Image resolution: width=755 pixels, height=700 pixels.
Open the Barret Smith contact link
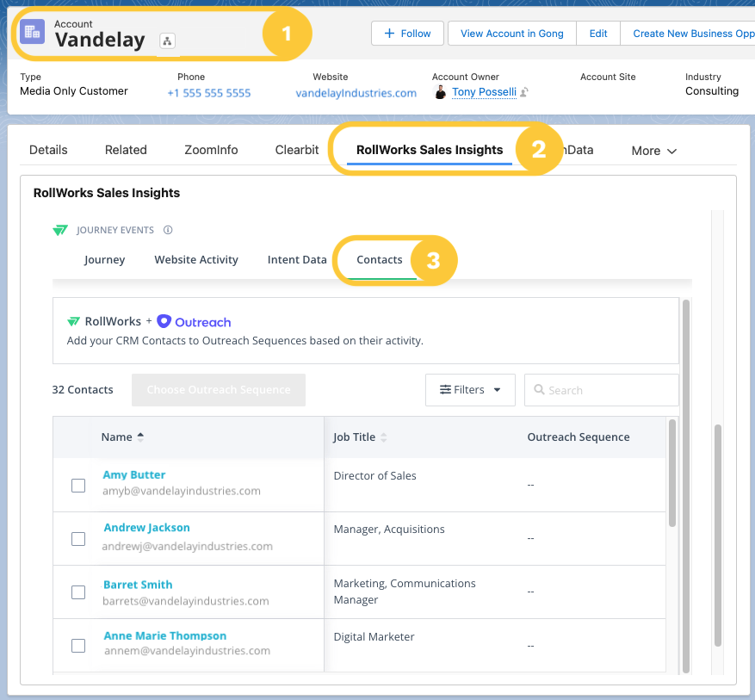138,585
